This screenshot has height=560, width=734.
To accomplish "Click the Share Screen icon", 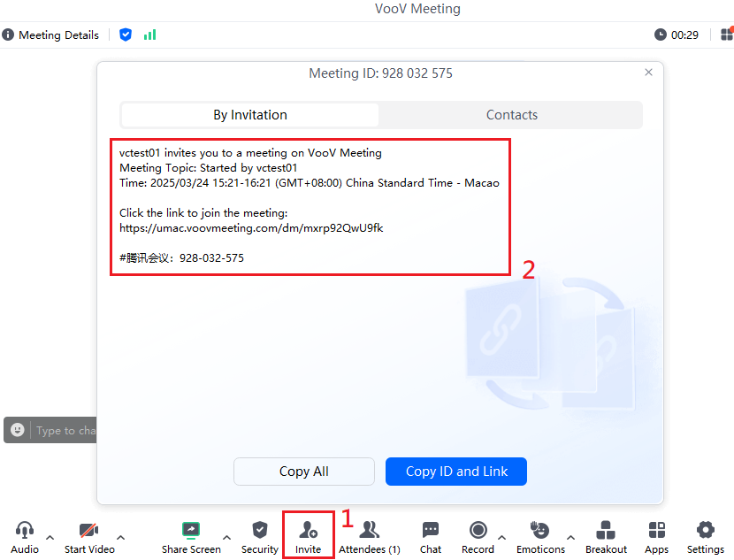I will click(x=191, y=531).
